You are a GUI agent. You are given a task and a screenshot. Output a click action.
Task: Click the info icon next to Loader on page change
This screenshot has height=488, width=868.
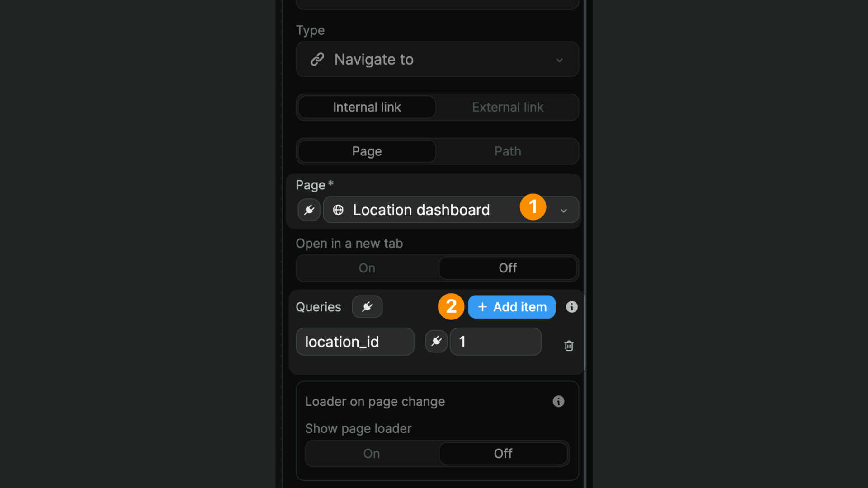[559, 401]
